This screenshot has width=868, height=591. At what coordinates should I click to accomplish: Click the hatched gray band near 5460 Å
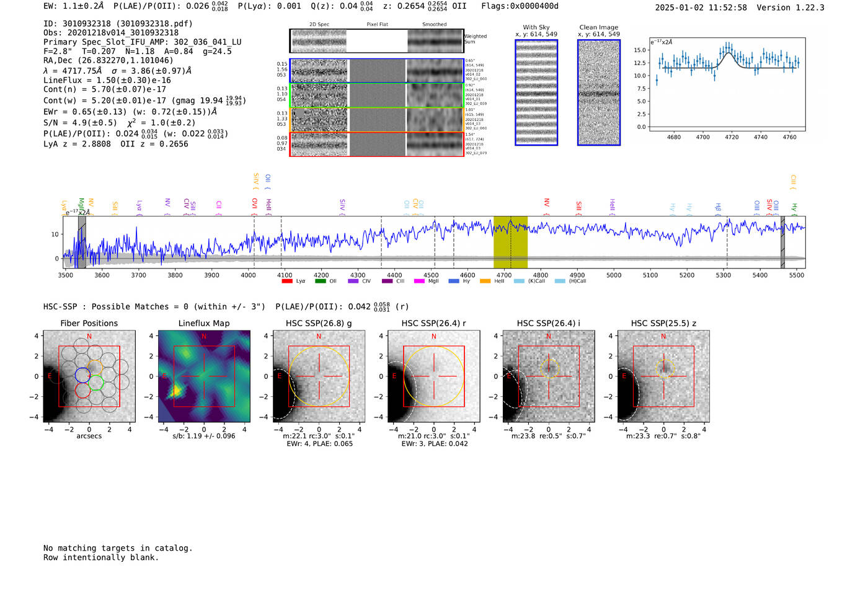pos(782,242)
